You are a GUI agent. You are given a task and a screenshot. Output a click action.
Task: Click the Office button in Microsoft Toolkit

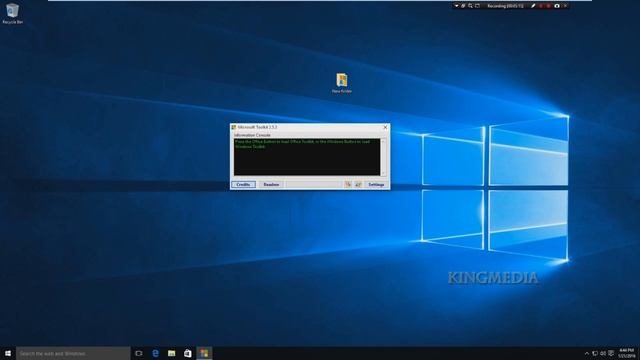point(348,184)
